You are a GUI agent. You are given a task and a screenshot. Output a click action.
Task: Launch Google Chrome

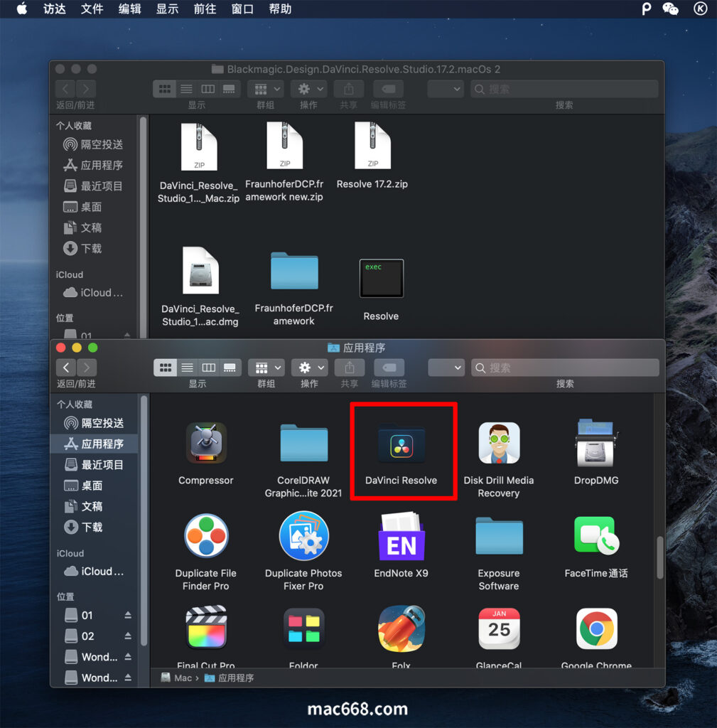(596, 628)
